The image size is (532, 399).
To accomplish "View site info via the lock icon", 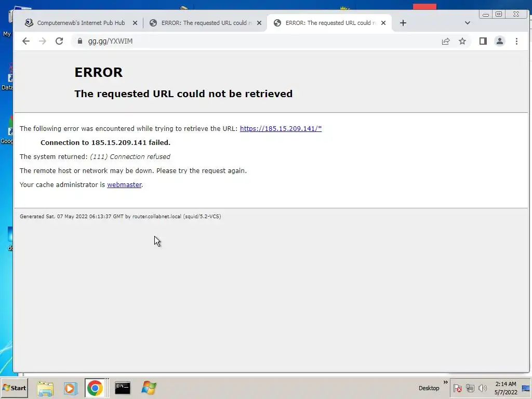I will coord(79,41).
